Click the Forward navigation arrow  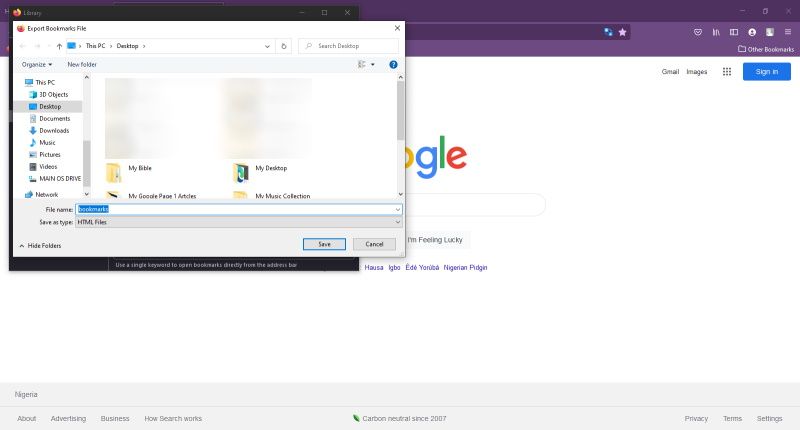[37, 46]
